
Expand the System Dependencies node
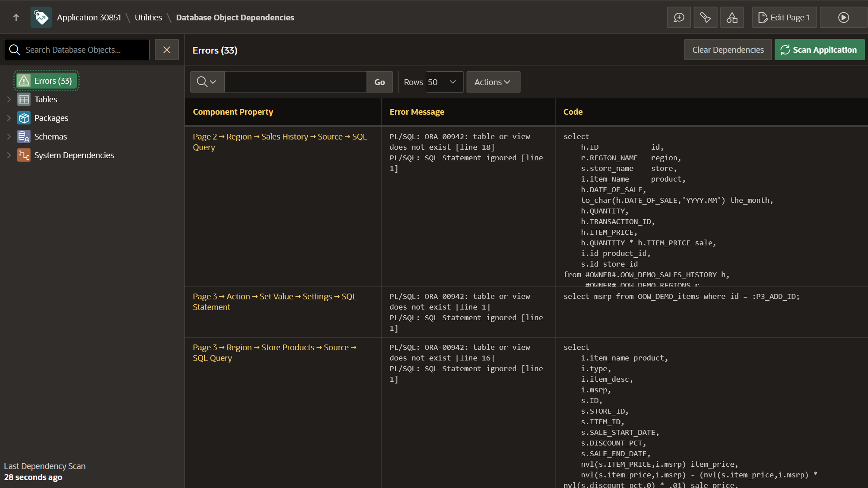[8, 155]
